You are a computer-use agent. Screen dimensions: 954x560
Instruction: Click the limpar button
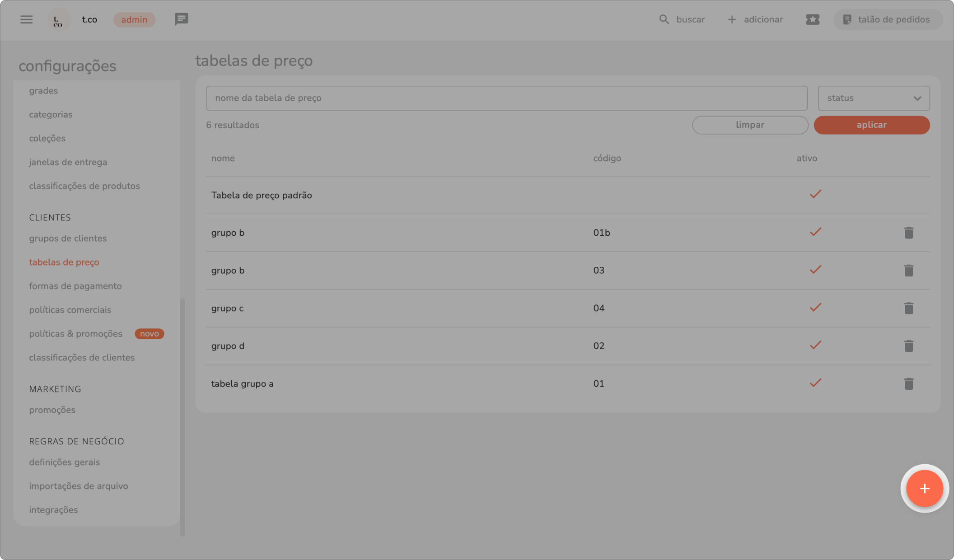coord(750,125)
